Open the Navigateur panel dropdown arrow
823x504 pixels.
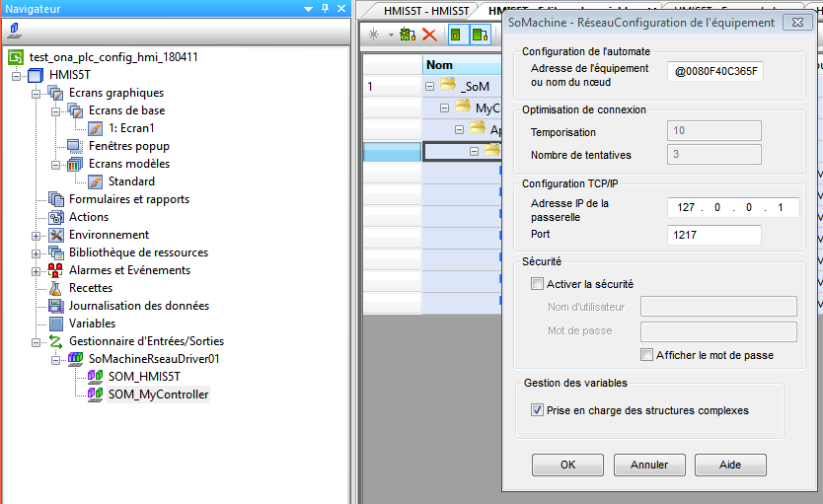coord(309,9)
